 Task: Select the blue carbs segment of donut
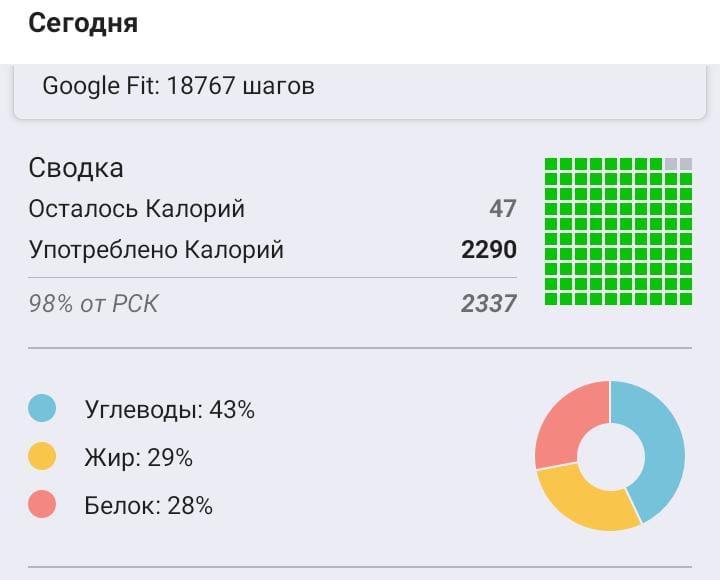pyautogui.click(x=660, y=450)
